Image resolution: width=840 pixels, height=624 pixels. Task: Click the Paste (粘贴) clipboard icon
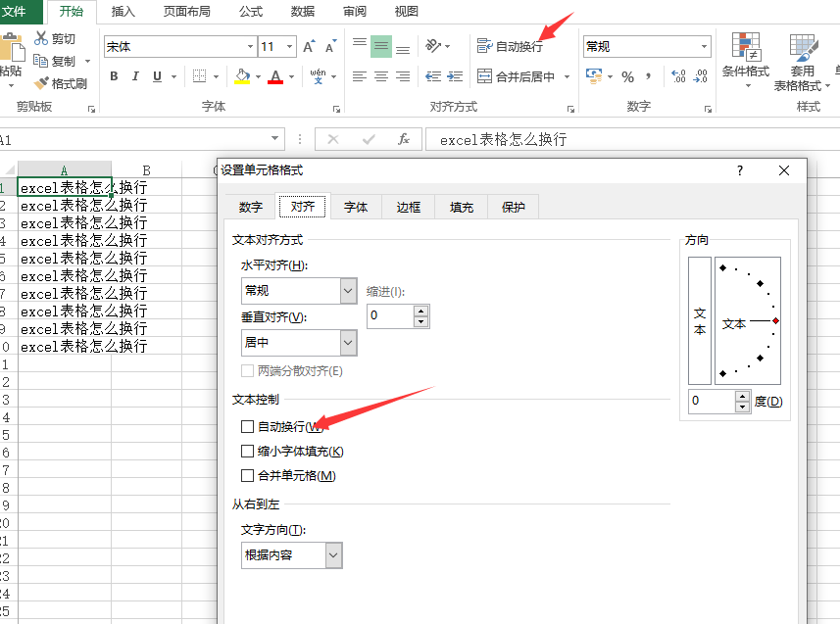[x=12, y=47]
